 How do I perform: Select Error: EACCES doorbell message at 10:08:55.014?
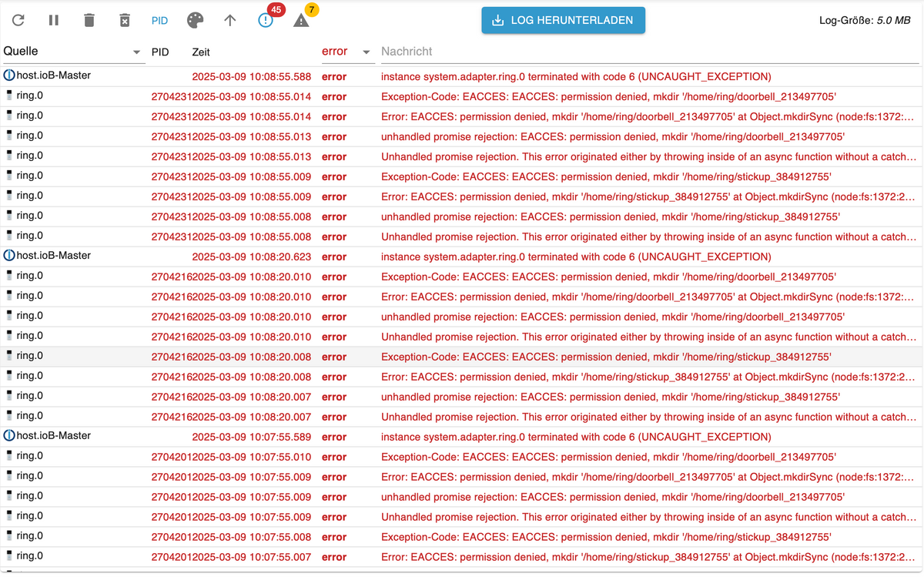coord(648,117)
